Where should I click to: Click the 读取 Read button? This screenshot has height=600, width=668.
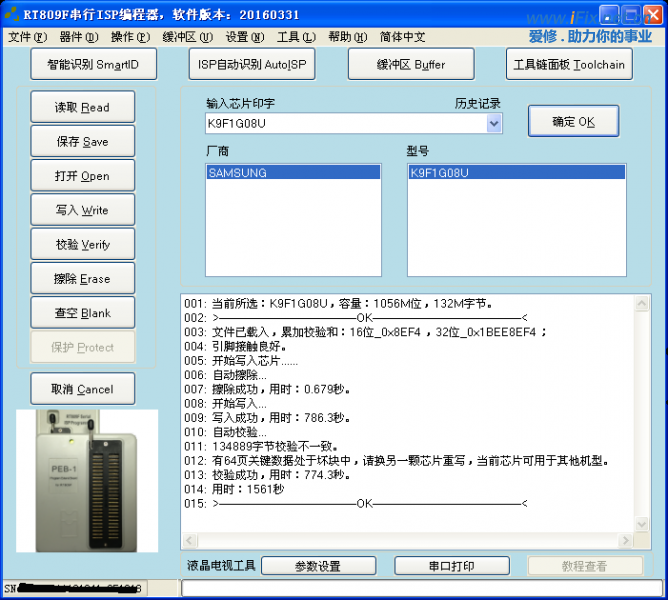(x=83, y=108)
